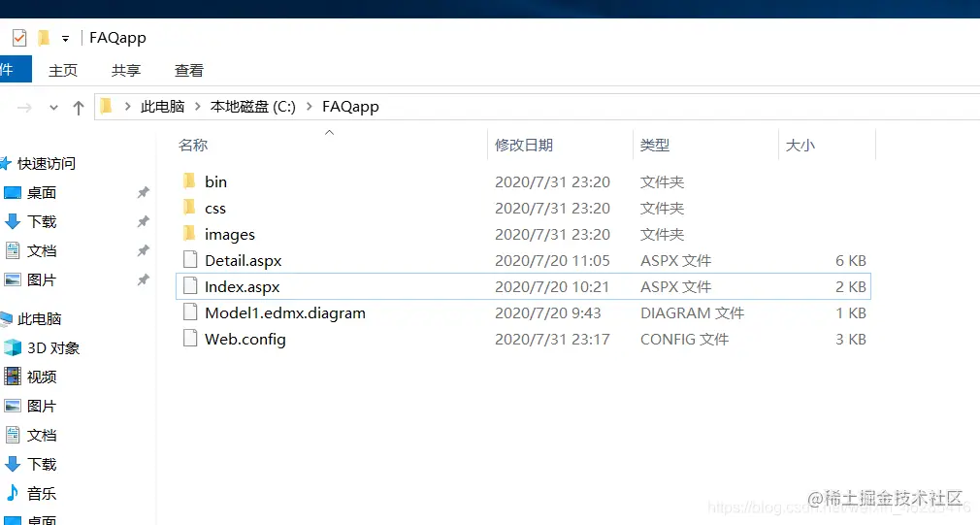Click 本地磁盘 (C:) in the address path
This screenshot has height=525, width=980.
pos(253,107)
